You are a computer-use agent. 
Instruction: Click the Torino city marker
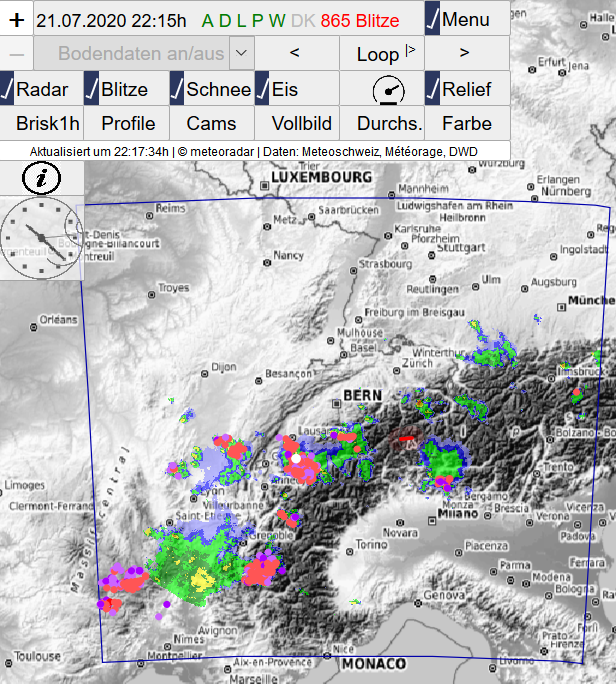349,552
